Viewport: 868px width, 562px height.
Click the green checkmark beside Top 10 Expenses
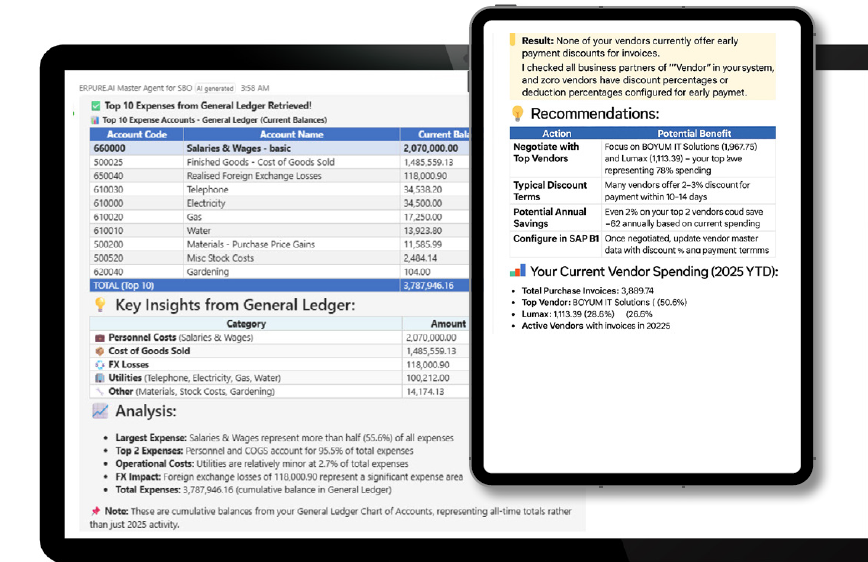pyautogui.click(x=96, y=105)
